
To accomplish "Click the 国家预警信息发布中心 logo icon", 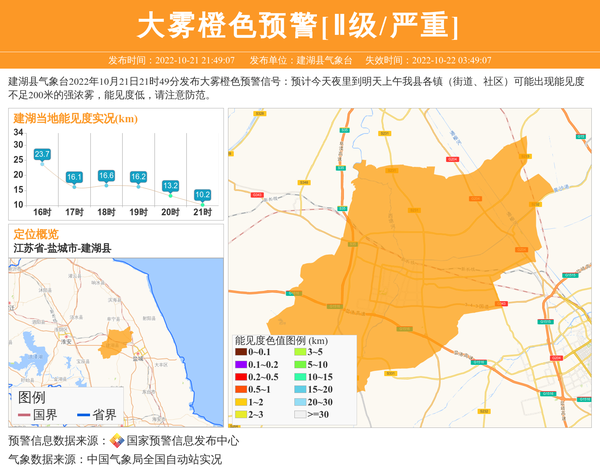I will (x=116, y=441).
